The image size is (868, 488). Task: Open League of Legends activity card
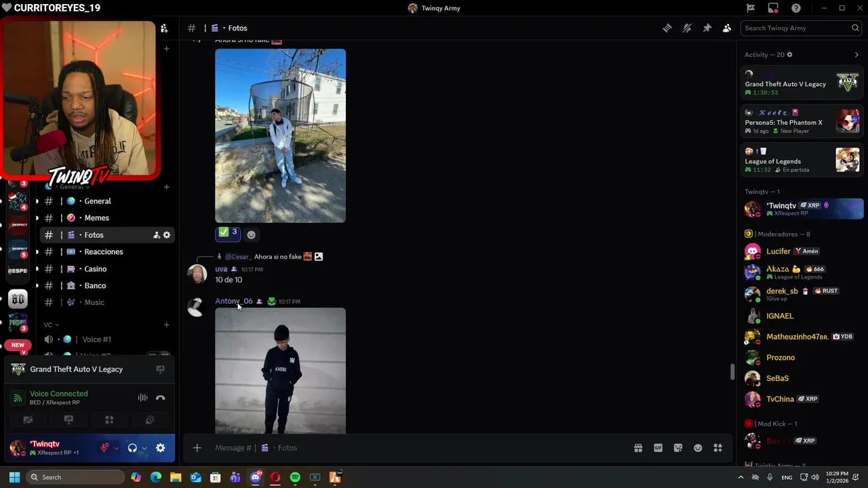click(x=802, y=161)
